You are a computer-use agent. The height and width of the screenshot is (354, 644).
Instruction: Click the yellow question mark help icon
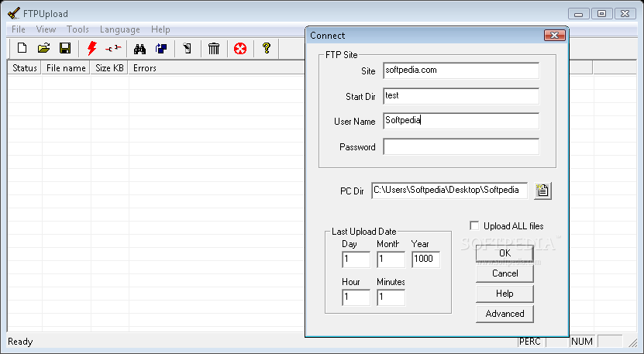[267, 49]
